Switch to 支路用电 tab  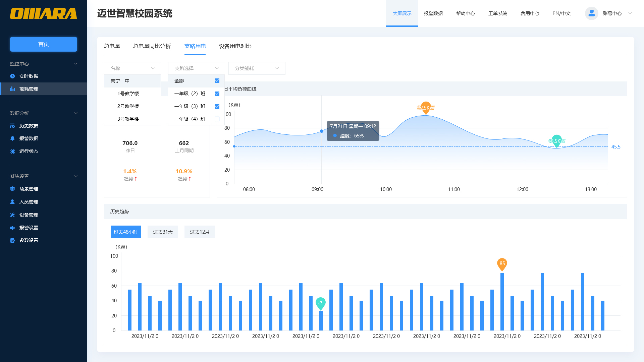[x=195, y=46]
